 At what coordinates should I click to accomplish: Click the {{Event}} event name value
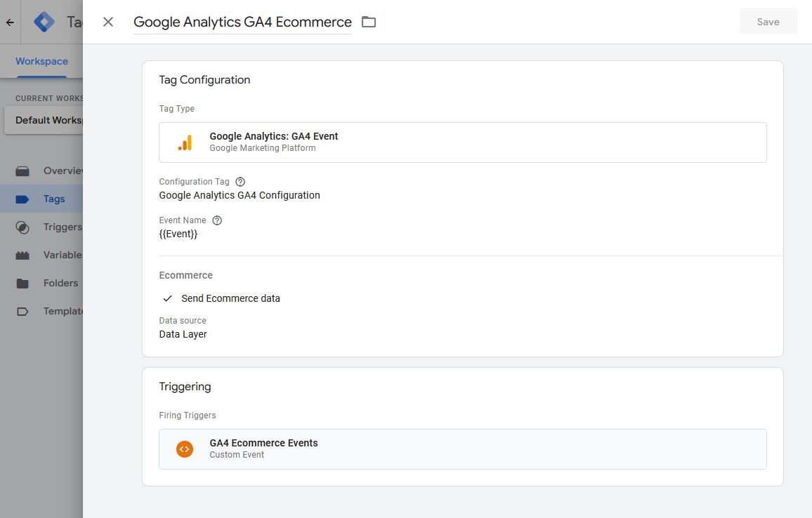click(178, 234)
